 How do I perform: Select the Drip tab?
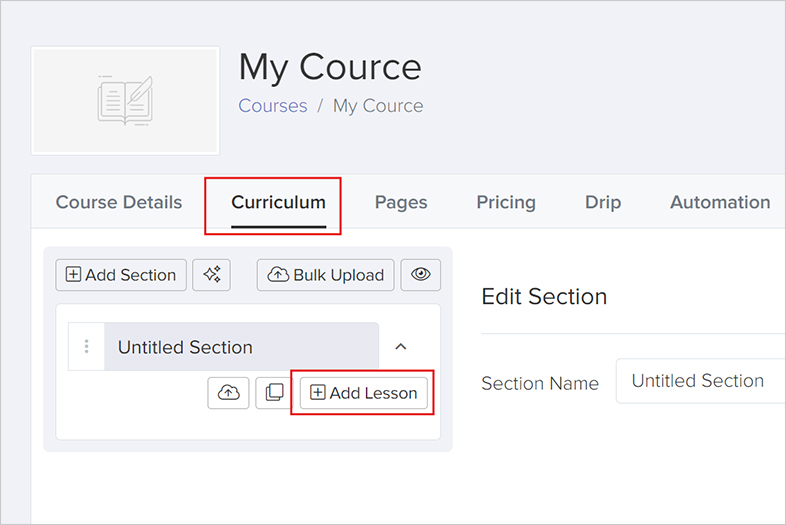click(x=603, y=202)
